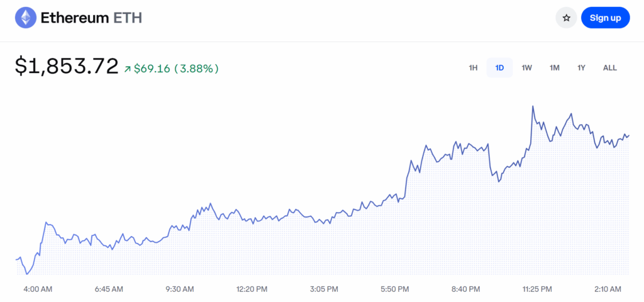The width and height of the screenshot is (644, 302).
Task: Click the highest peak of price line
Action: [533, 106]
